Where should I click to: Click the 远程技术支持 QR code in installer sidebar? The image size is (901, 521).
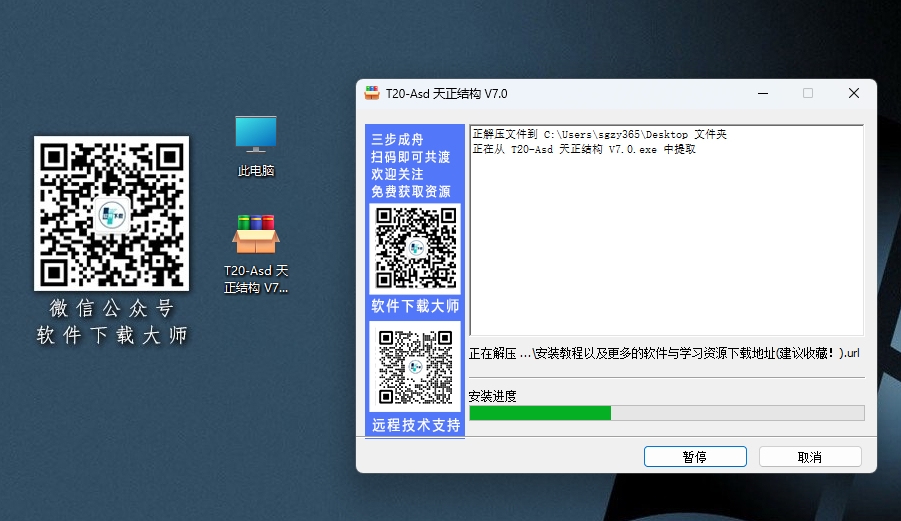point(414,366)
